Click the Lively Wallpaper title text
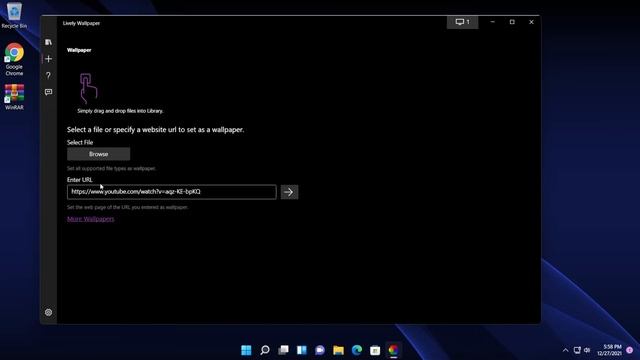640x360 pixels. [81, 23]
